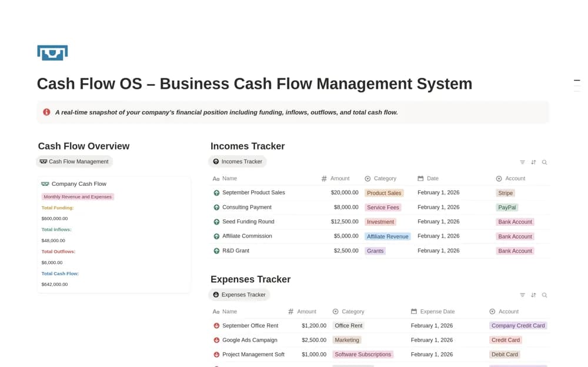Click the September Product Sales green arrow icon
Viewport: 588px width, 367px height.
pyautogui.click(x=216, y=193)
